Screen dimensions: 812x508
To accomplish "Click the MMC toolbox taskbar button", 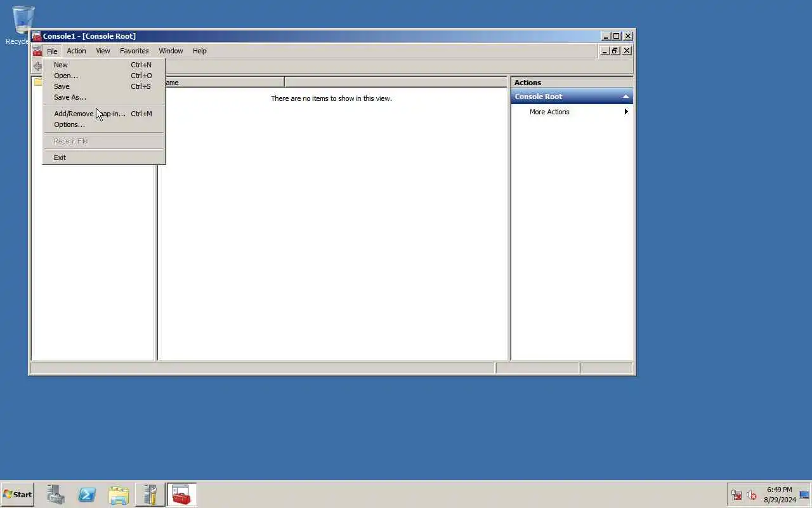I will point(181,495).
